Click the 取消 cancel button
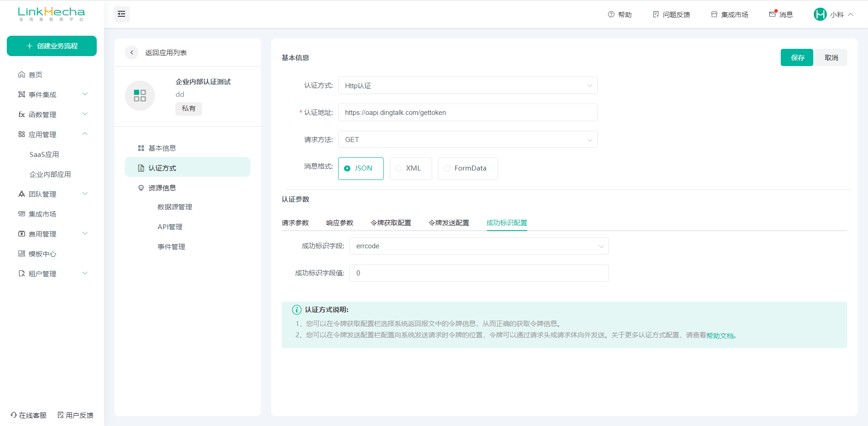868x426 pixels. pyautogui.click(x=831, y=57)
